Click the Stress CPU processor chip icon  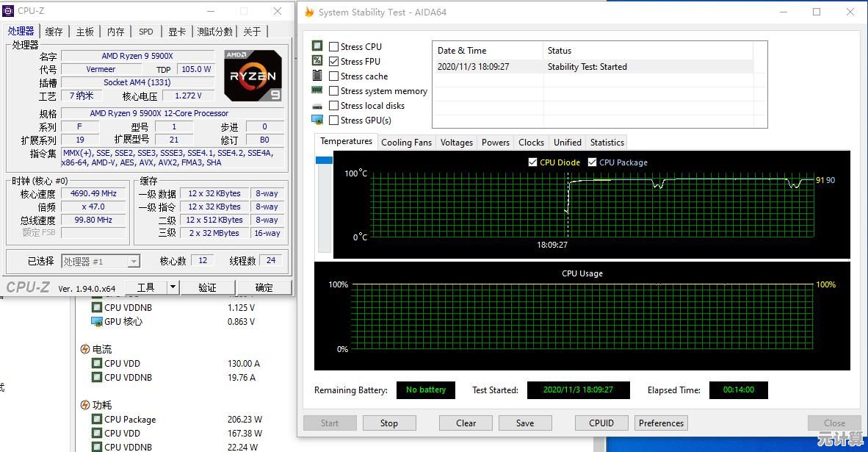[x=317, y=46]
